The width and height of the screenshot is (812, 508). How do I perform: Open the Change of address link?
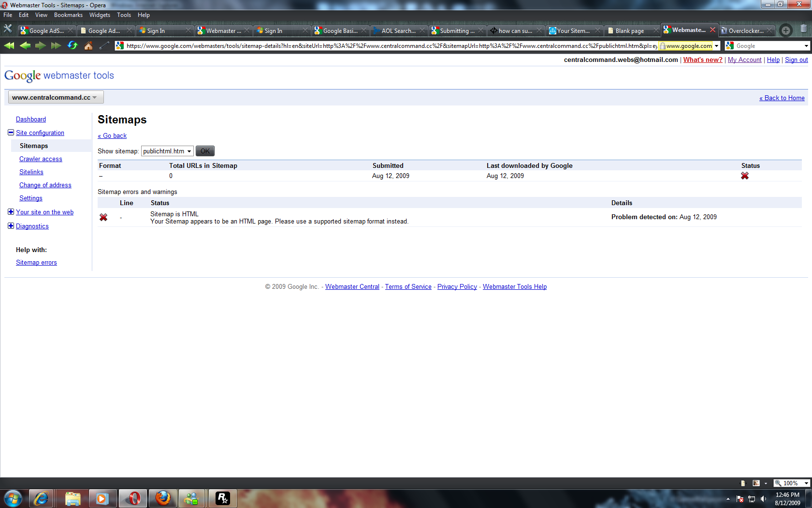point(45,185)
